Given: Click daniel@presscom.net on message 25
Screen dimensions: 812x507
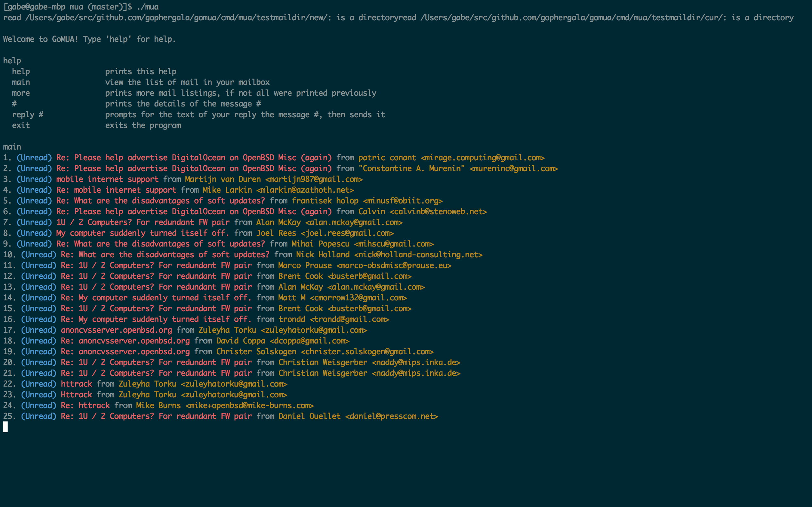Looking at the screenshot, I should (x=392, y=416).
